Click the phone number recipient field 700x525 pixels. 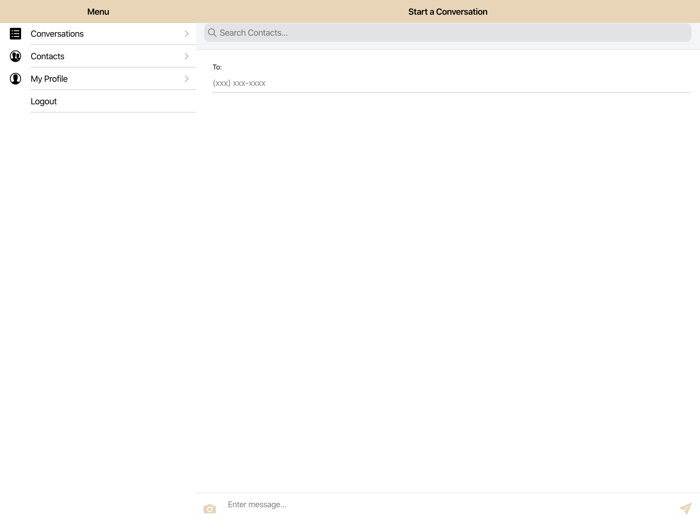(x=450, y=83)
